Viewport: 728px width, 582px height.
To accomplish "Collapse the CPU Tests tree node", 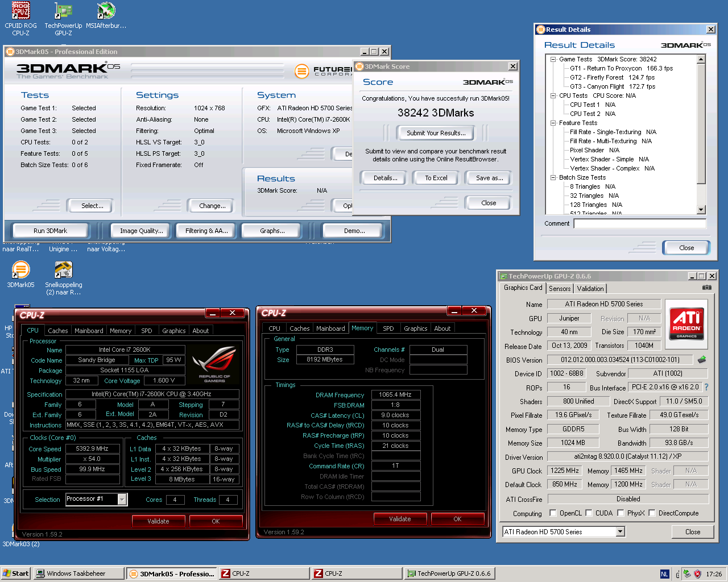I will pos(553,95).
